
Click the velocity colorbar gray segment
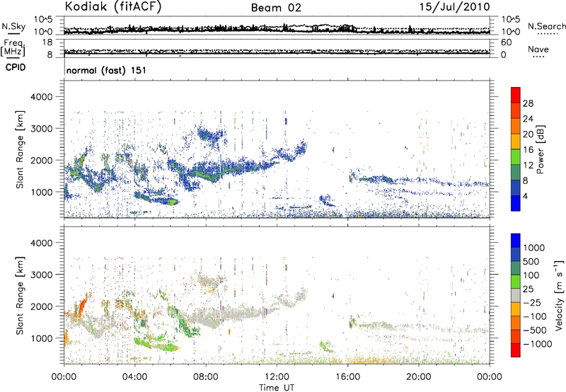pos(516,295)
